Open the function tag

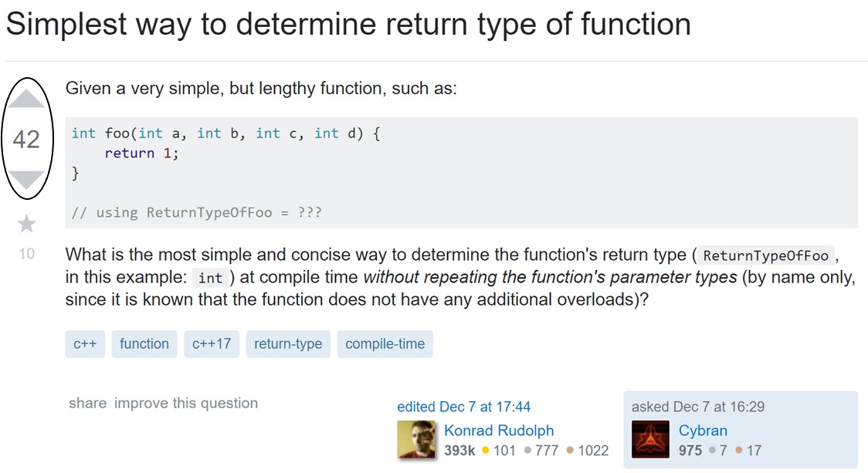pos(144,344)
